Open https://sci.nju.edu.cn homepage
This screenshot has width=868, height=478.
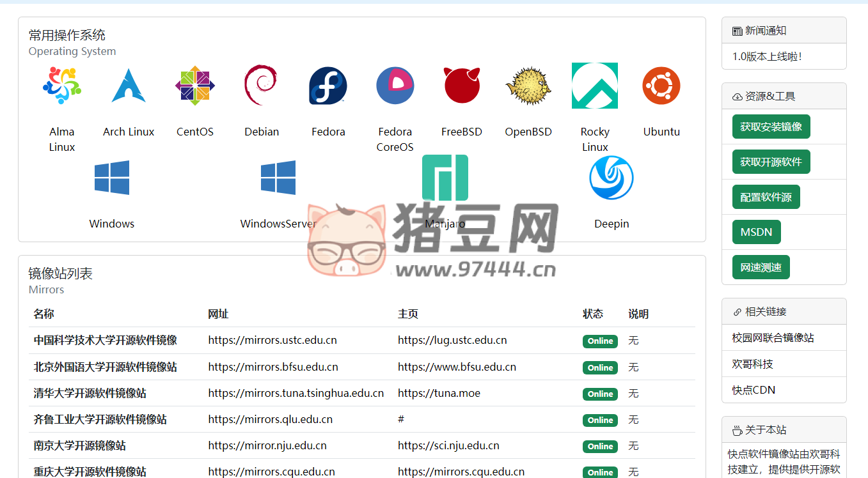[x=448, y=445]
